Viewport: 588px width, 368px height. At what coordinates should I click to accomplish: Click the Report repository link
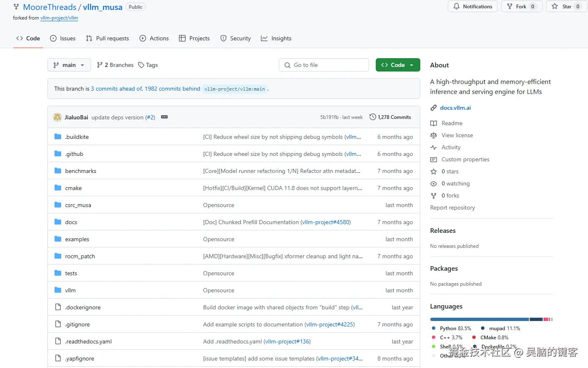coord(452,207)
